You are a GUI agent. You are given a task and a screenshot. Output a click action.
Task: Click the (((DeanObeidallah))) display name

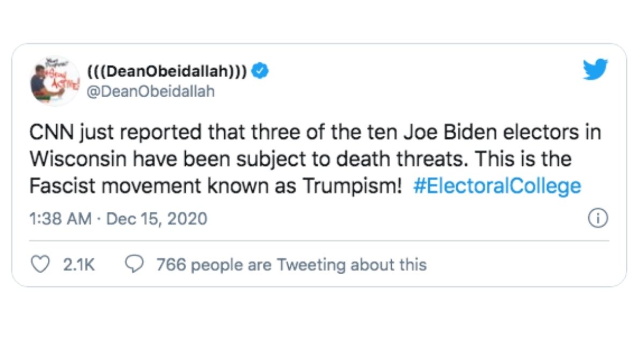(x=166, y=71)
